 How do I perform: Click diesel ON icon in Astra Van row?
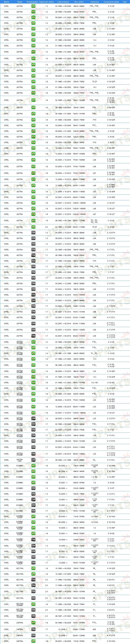coord(33,460)
